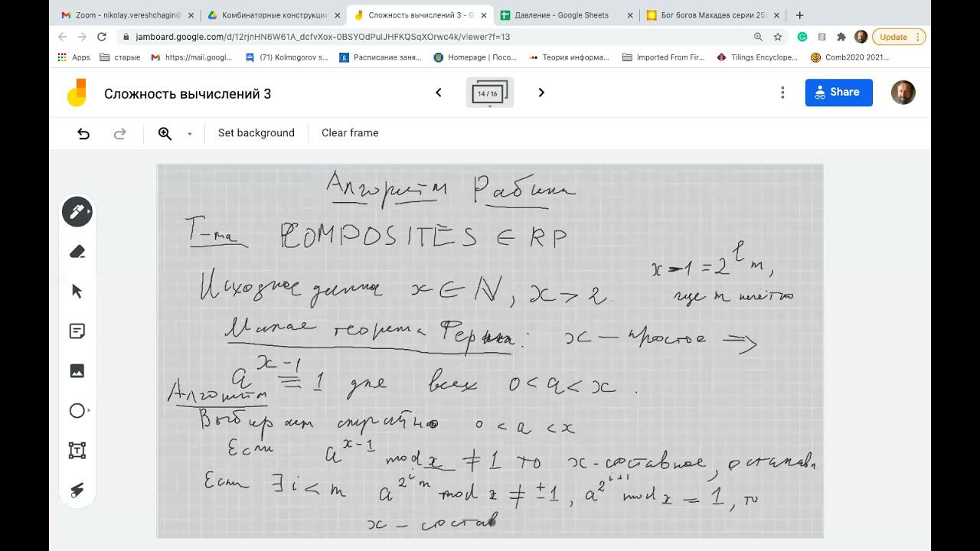Open the mail.googl... bookmark
The height and width of the screenshot is (551, 980).
point(191,57)
